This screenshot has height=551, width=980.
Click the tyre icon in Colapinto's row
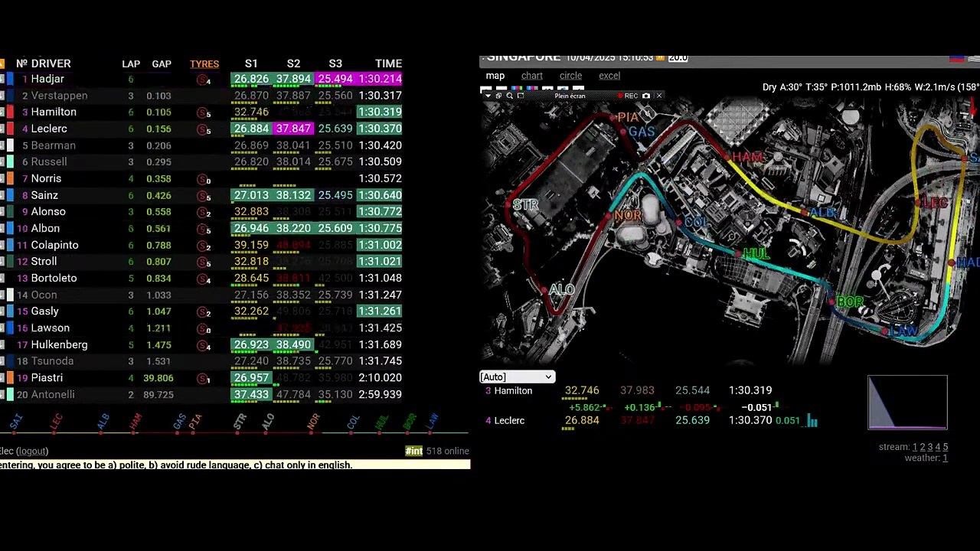click(x=204, y=246)
